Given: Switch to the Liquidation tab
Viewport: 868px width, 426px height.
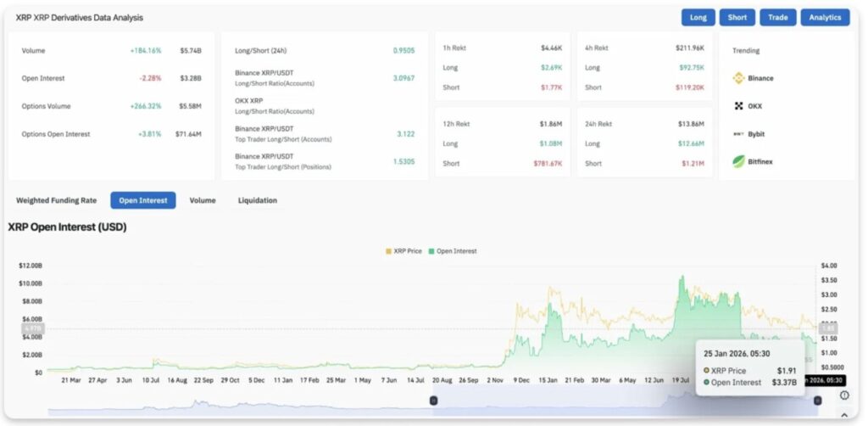Looking at the screenshot, I should pyautogui.click(x=258, y=200).
